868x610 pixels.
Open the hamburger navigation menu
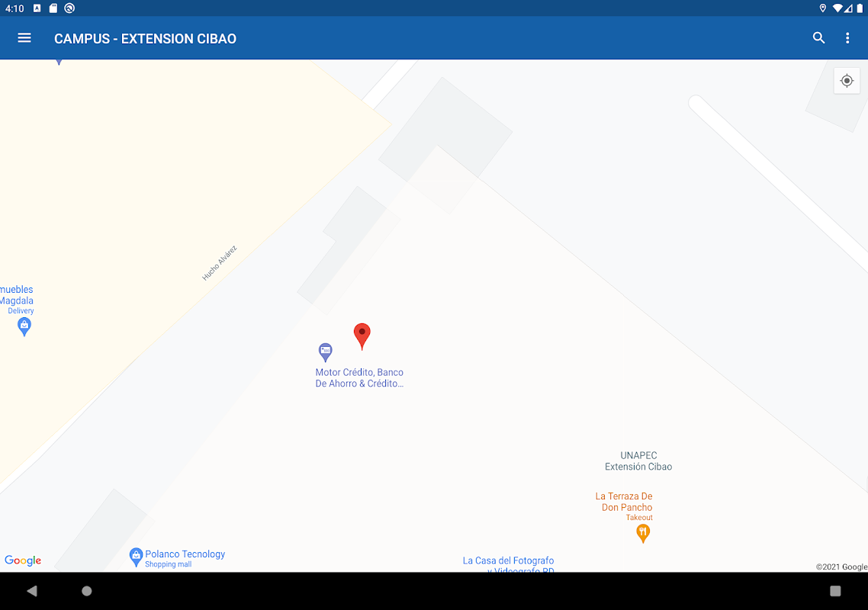(24, 38)
